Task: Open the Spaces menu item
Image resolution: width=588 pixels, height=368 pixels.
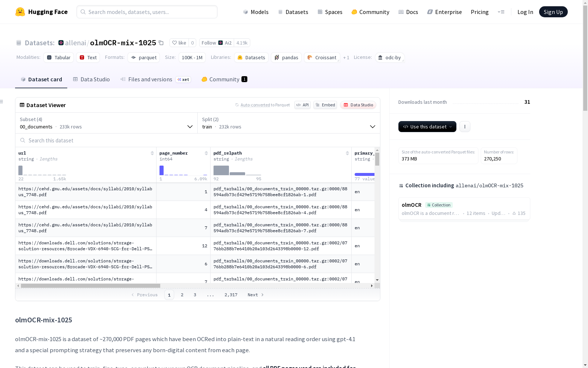Action: [330, 12]
